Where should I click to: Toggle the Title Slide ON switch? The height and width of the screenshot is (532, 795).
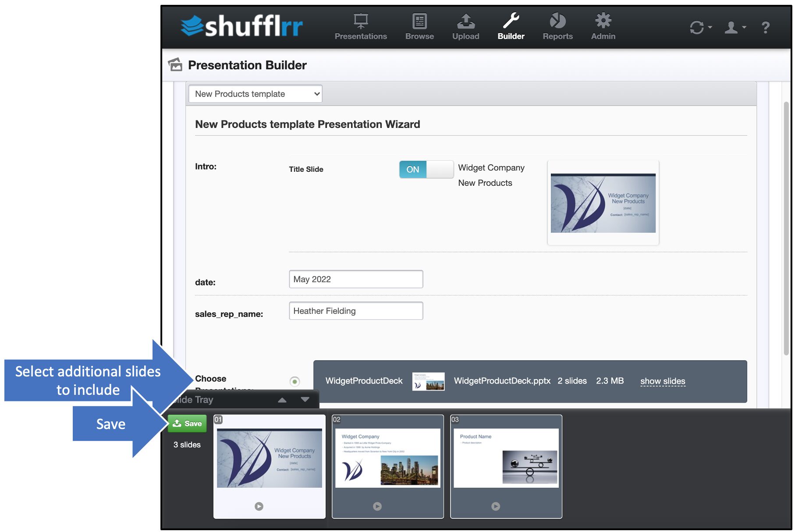pos(426,169)
